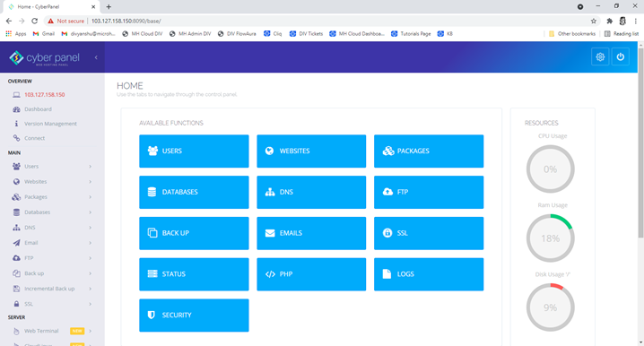Open the Cliq bookmark
Viewport: 644px width, 346px height.
273,34
